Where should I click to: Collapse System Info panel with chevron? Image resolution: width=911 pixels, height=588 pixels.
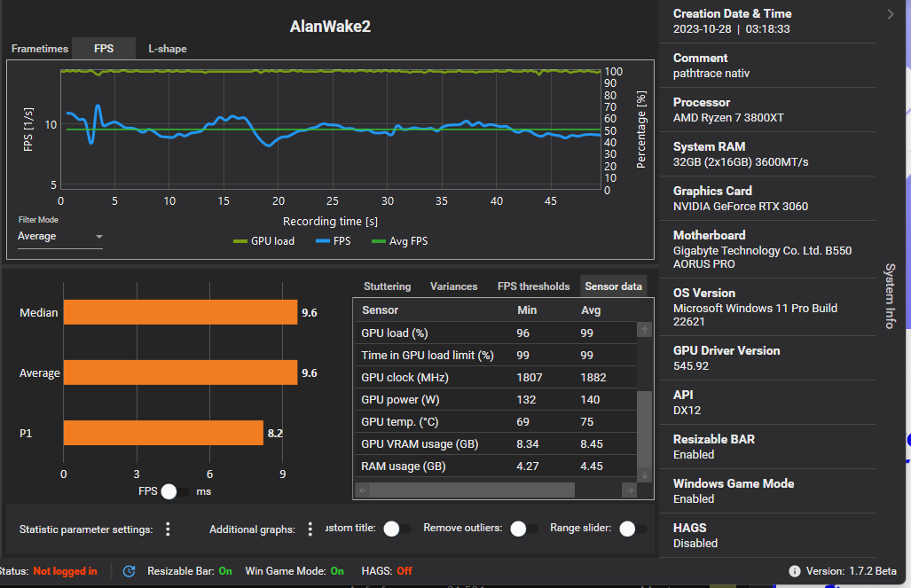pos(891,14)
